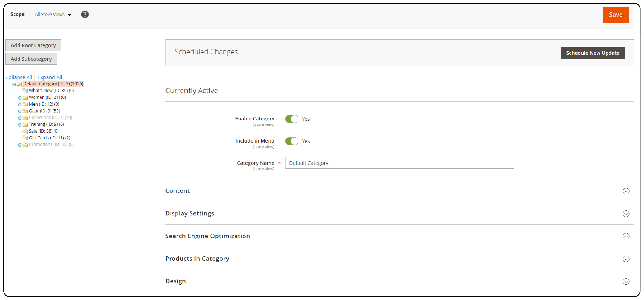Select Gift Cards (ID: 11) tree item

coord(49,138)
